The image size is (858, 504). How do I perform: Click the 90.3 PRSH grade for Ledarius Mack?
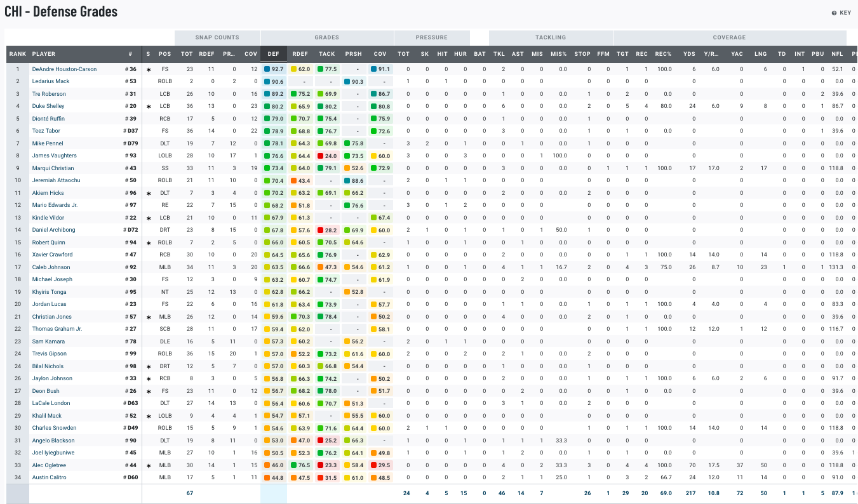tap(353, 81)
